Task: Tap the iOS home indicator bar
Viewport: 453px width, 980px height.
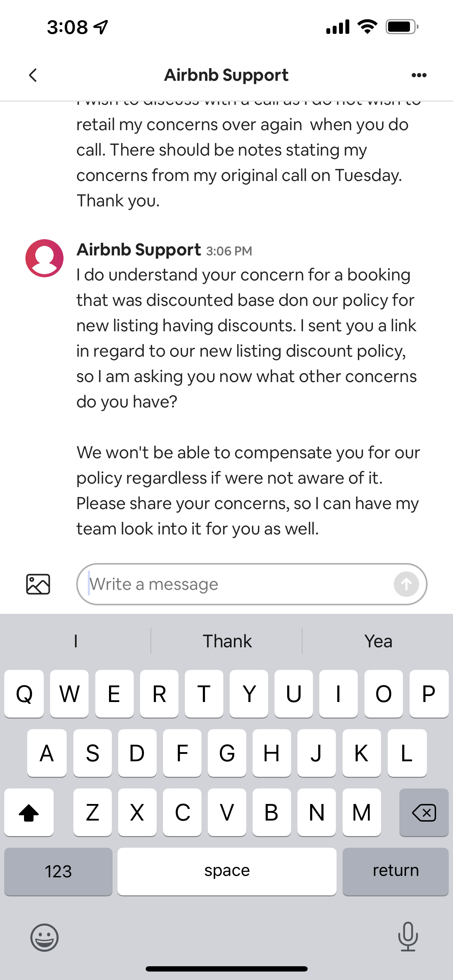Action: click(x=226, y=969)
